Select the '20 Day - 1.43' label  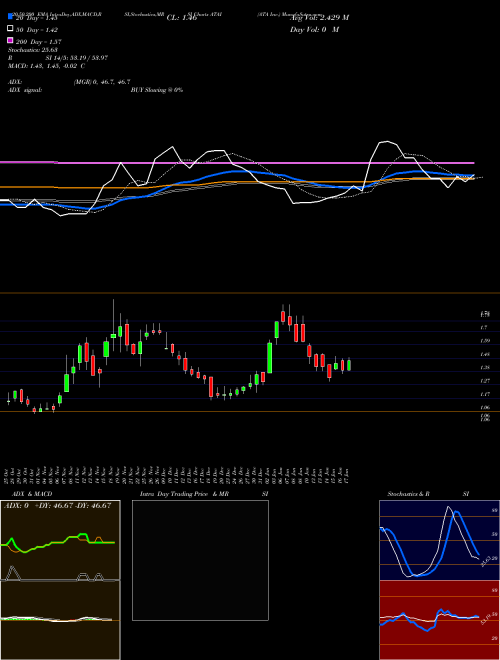[x=36, y=18]
